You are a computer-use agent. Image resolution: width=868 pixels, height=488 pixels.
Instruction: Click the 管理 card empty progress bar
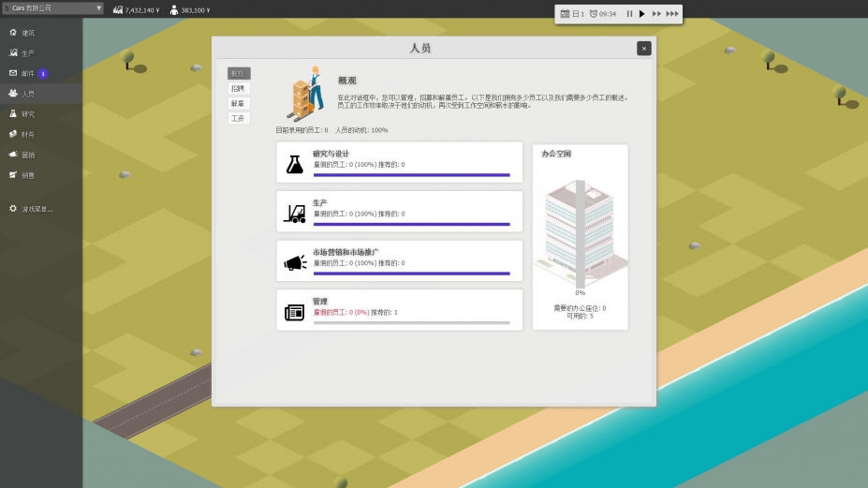[411, 322]
